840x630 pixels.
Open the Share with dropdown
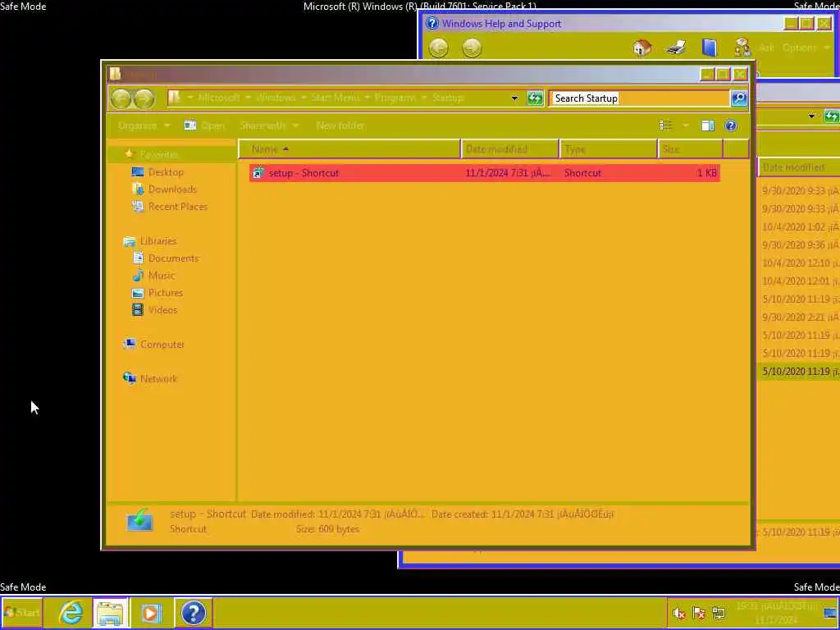pos(269,126)
